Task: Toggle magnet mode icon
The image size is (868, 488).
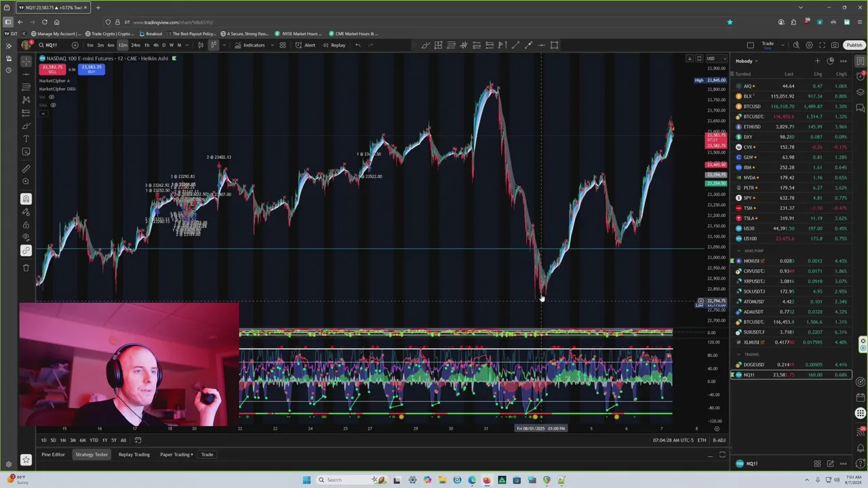Action: [26, 199]
